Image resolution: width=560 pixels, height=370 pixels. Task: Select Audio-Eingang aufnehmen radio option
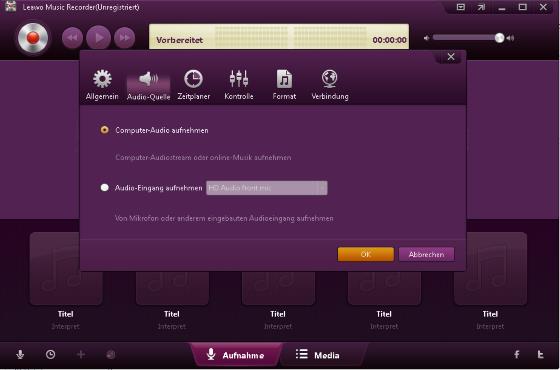(x=104, y=188)
